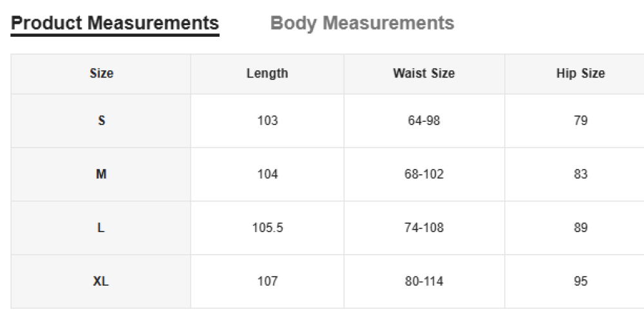This screenshot has height=314, width=644.
Task: Click the Size column header
Action: [101, 74]
